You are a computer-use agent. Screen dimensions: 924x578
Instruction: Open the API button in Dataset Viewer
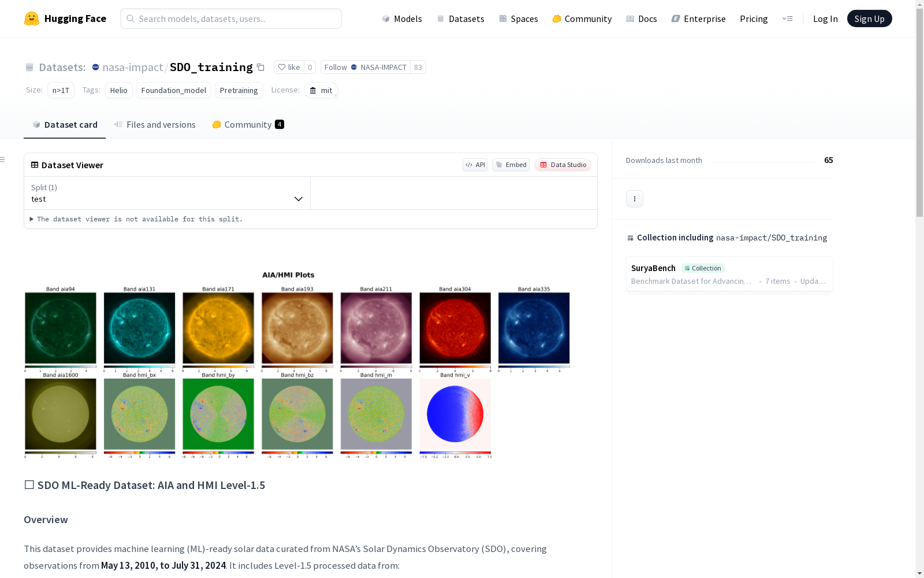point(475,165)
